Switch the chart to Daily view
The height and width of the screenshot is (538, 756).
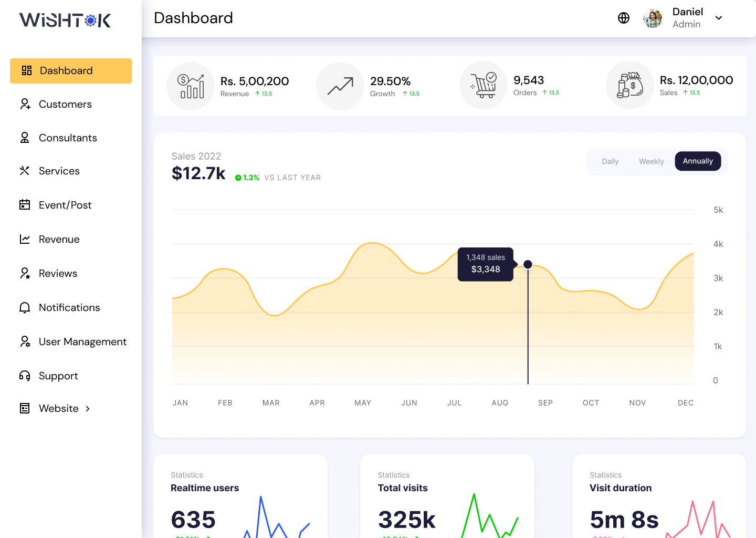[x=610, y=161]
